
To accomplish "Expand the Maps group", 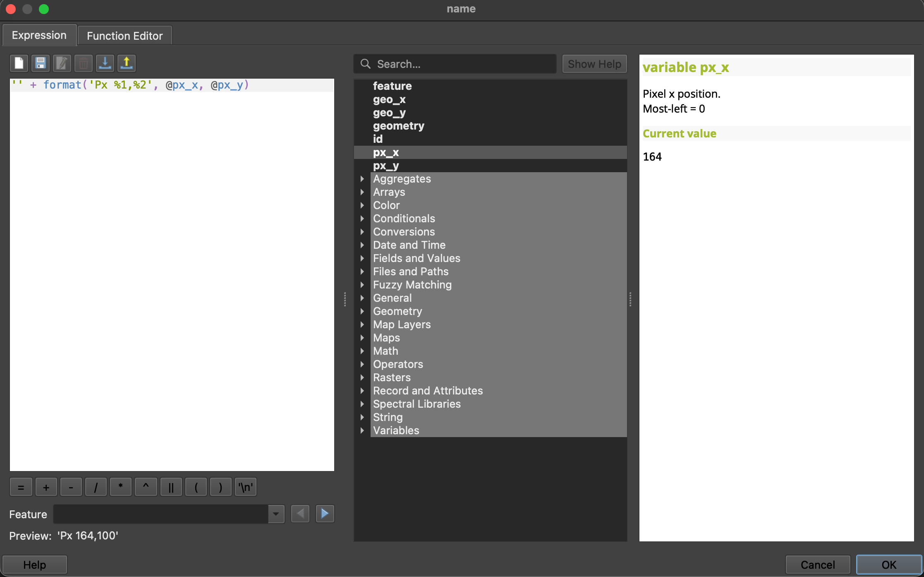I will coord(362,338).
